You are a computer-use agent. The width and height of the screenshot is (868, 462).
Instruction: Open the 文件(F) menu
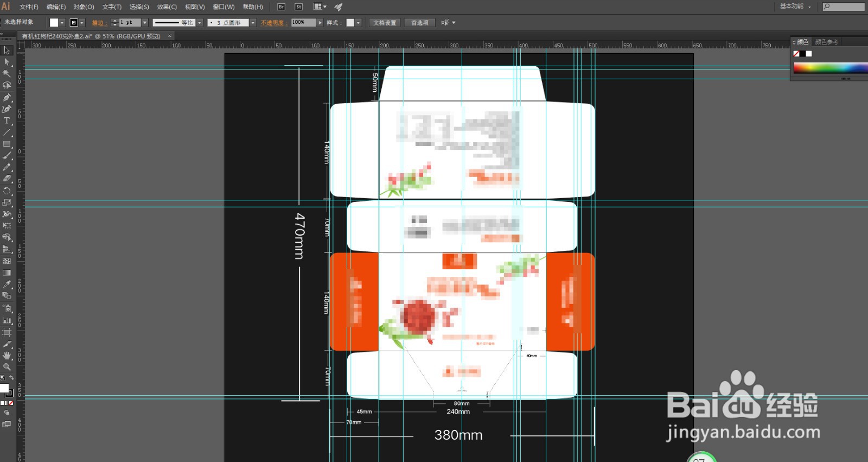(29, 7)
